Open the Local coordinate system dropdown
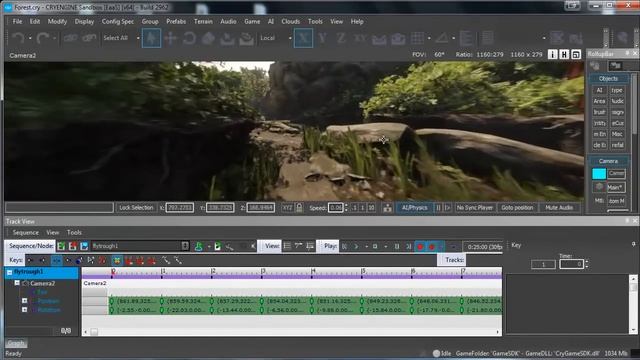Screen dimensions: 640x360 [x=276, y=38]
